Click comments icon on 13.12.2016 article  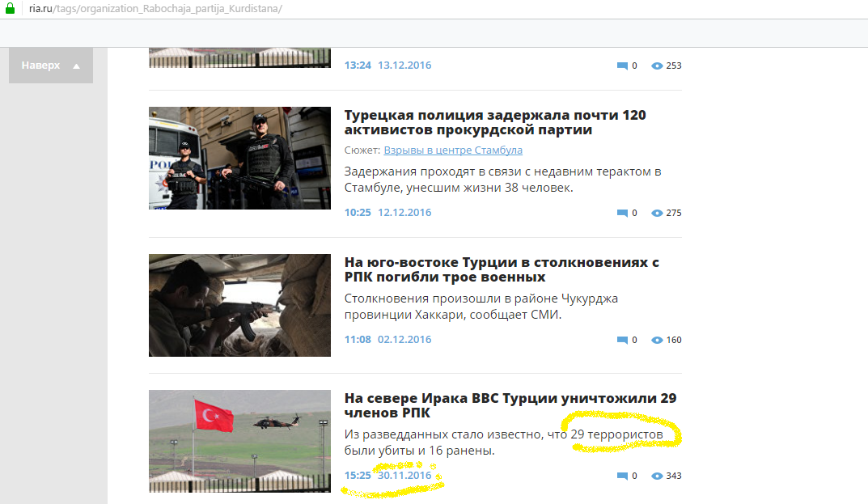coord(622,66)
